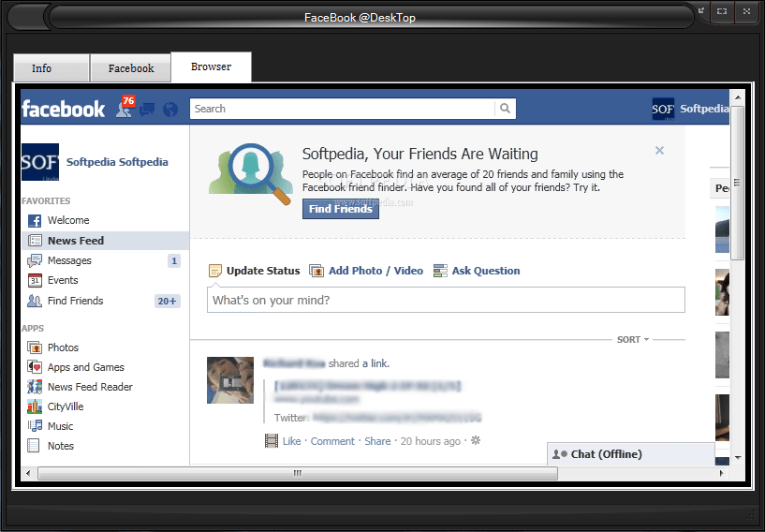Click Softpedia Softpedia profile name link
The height and width of the screenshot is (532, 765).
tap(117, 162)
